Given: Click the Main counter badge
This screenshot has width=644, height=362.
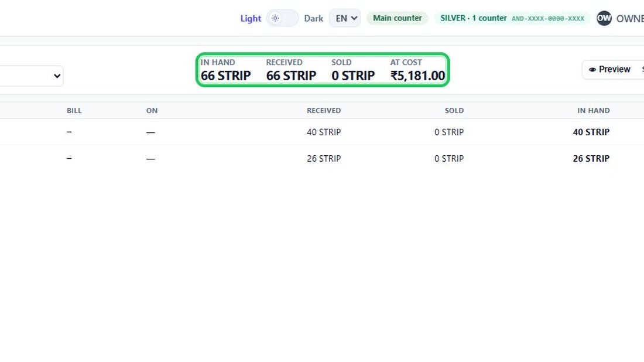Looking at the screenshot, I should (397, 18).
